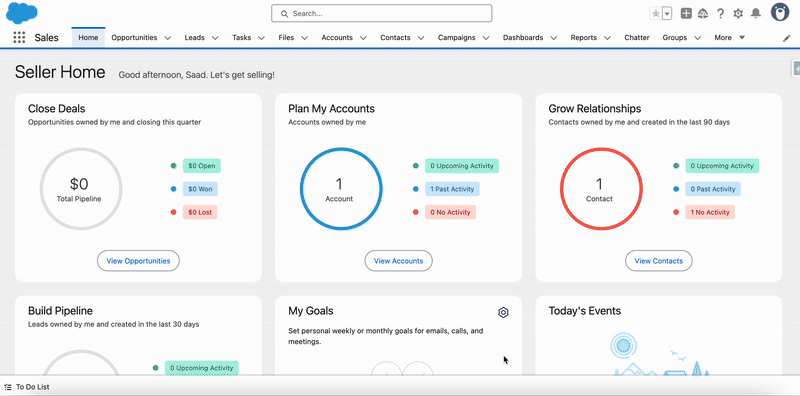Open My Goals settings gear icon
This screenshot has width=800, height=396.
503,312
